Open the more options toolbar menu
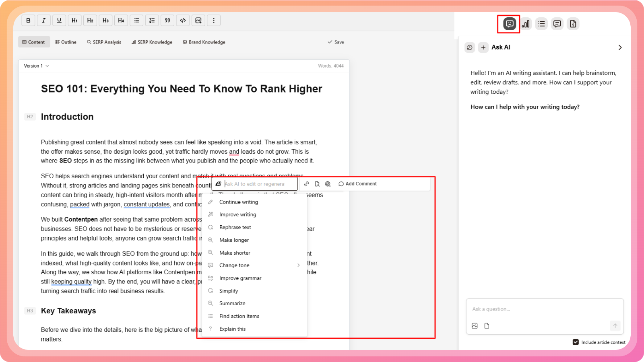This screenshot has height=362, width=644. coord(214,21)
